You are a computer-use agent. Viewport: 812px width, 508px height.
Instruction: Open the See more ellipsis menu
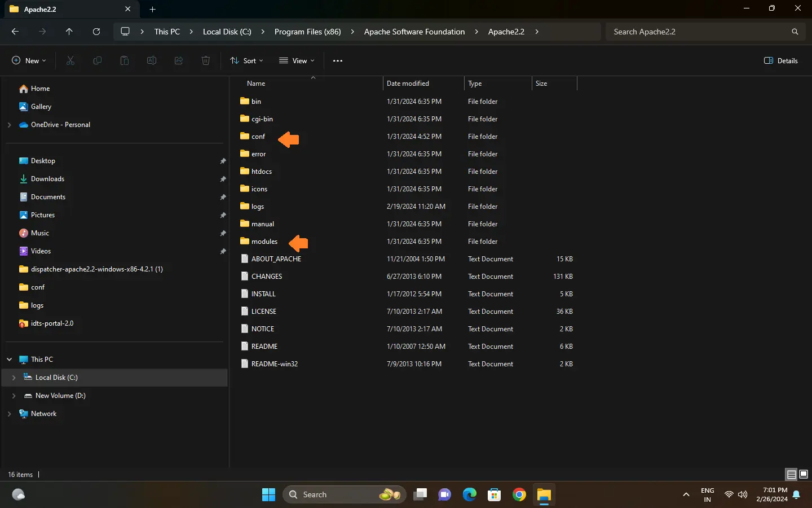338,60
